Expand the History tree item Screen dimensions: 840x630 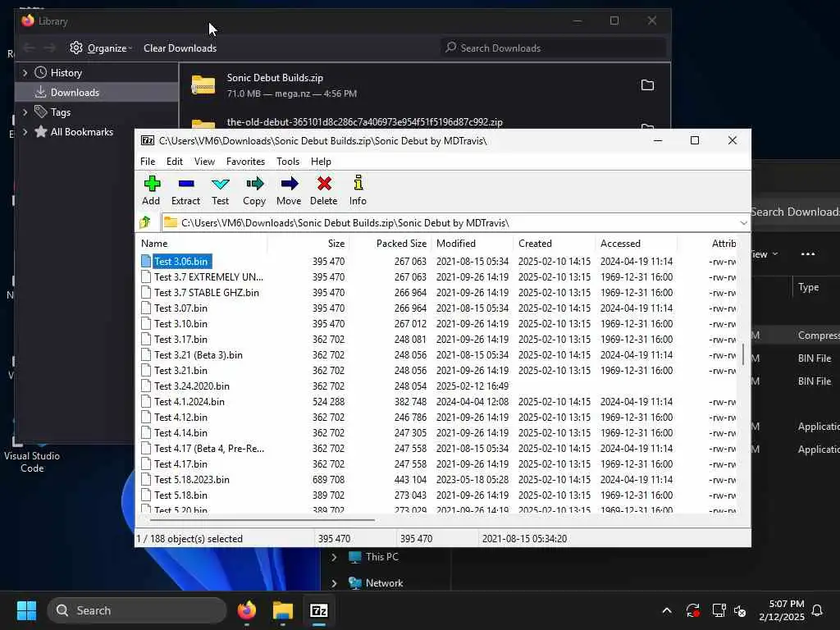(25, 72)
